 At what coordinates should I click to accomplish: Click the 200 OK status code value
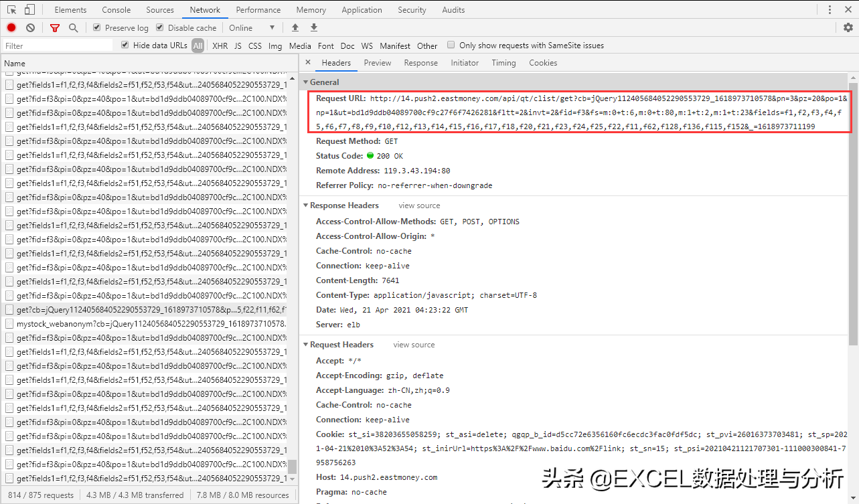[389, 156]
